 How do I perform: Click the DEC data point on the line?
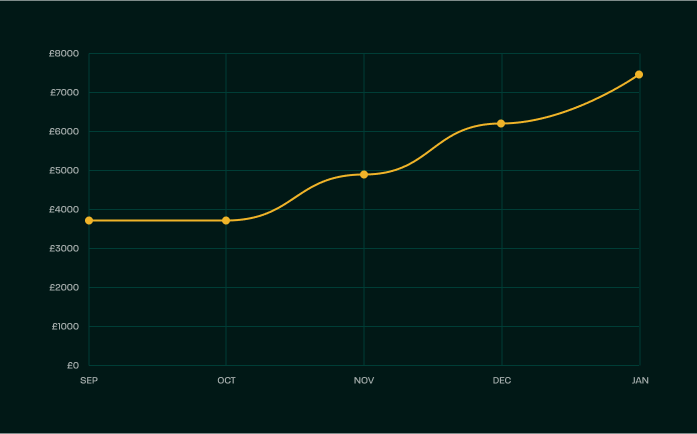(501, 124)
